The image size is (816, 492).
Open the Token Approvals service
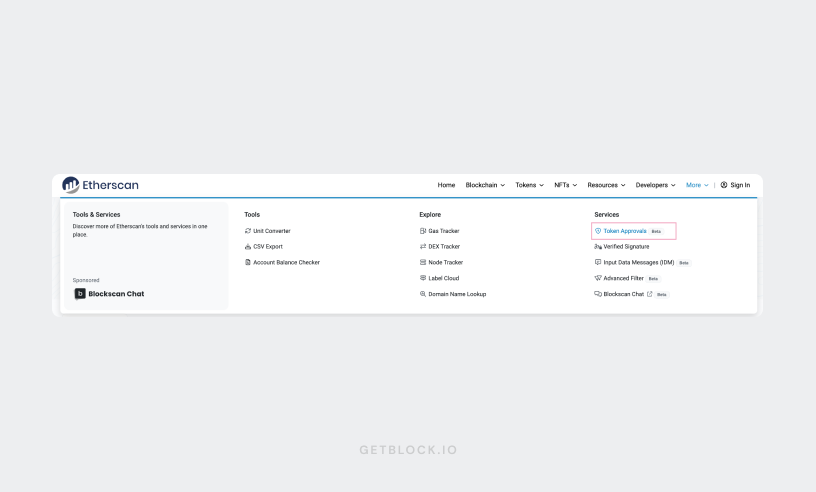click(624, 231)
